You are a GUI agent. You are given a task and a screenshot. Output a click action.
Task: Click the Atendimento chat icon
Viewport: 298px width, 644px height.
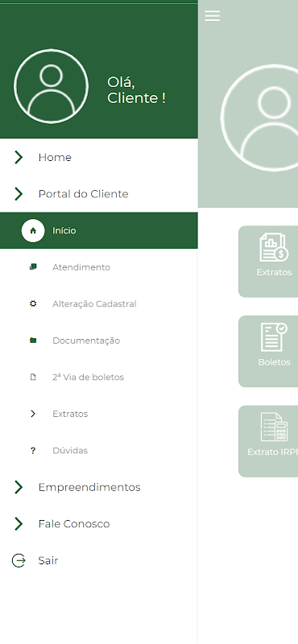click(33, 267)
